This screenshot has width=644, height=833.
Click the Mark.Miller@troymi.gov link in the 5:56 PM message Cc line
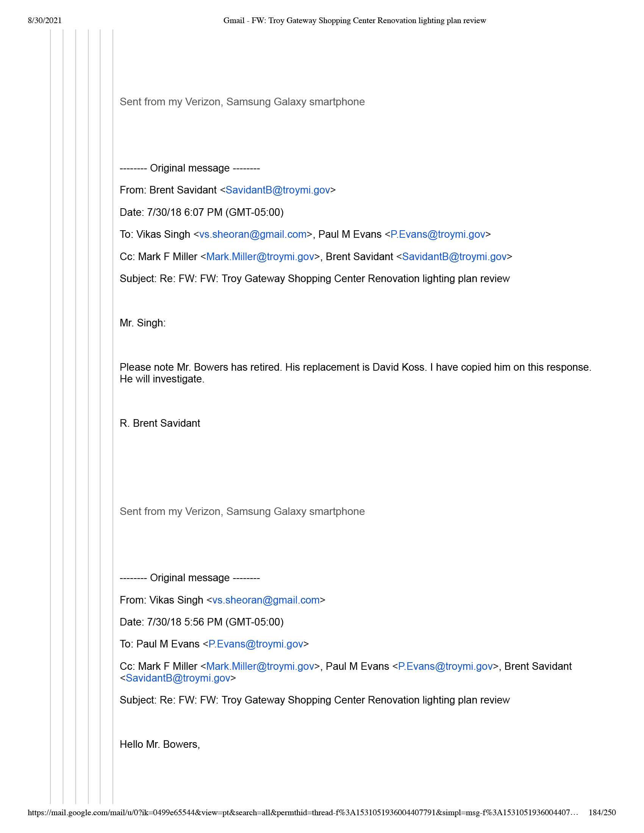tap(260, 666)
